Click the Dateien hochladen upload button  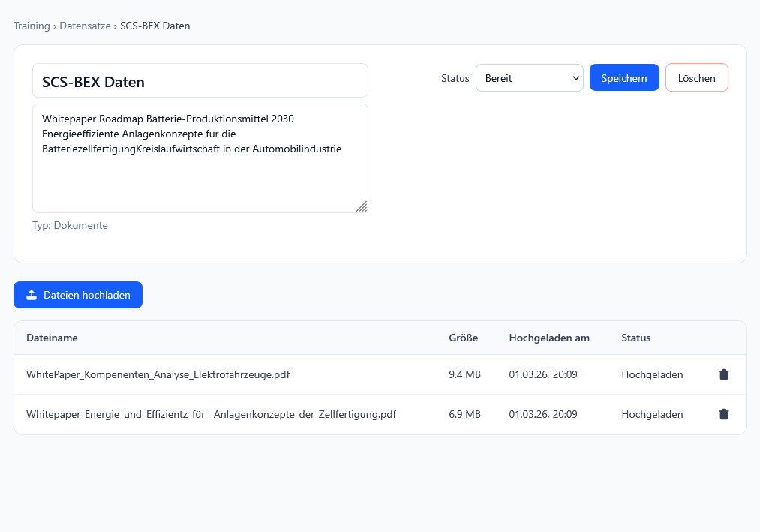pos(78,295)
